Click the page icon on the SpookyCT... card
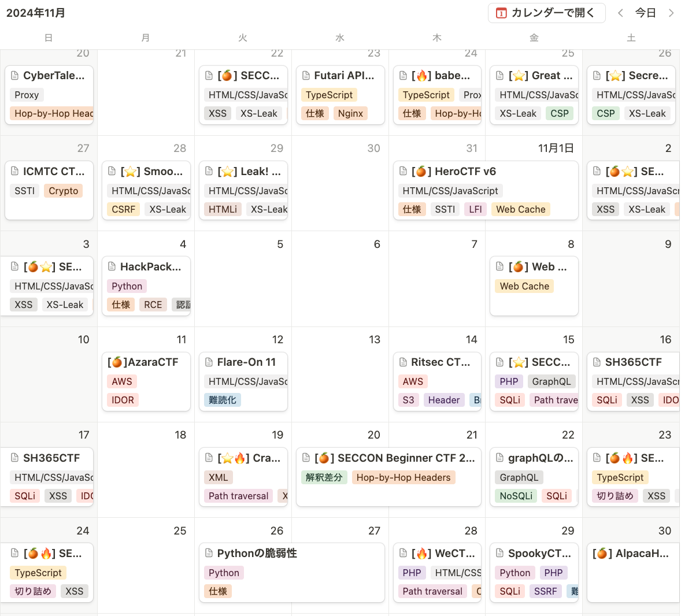Image resolution: width=681 pixels, height=616 pixels. [500, 553]
